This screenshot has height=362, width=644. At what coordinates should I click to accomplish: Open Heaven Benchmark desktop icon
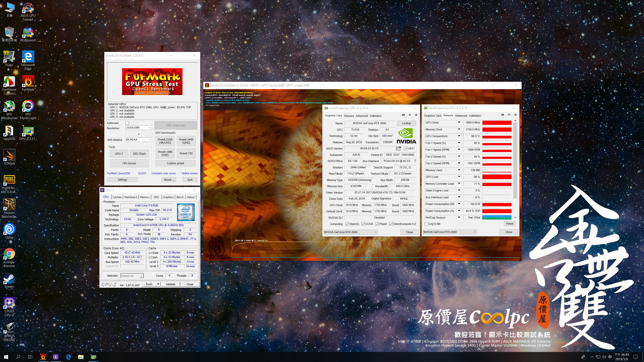click(x=9, y=208)
